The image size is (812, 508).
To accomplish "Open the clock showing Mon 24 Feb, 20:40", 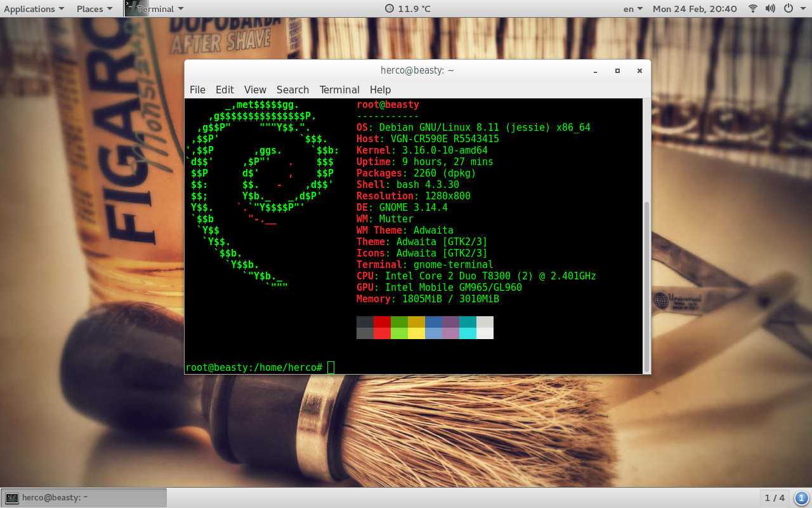I will [695, 9].
